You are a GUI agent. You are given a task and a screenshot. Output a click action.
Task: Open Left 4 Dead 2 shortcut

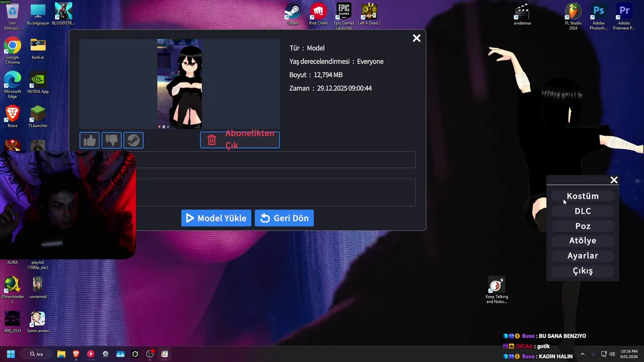[x=369, y=14]
